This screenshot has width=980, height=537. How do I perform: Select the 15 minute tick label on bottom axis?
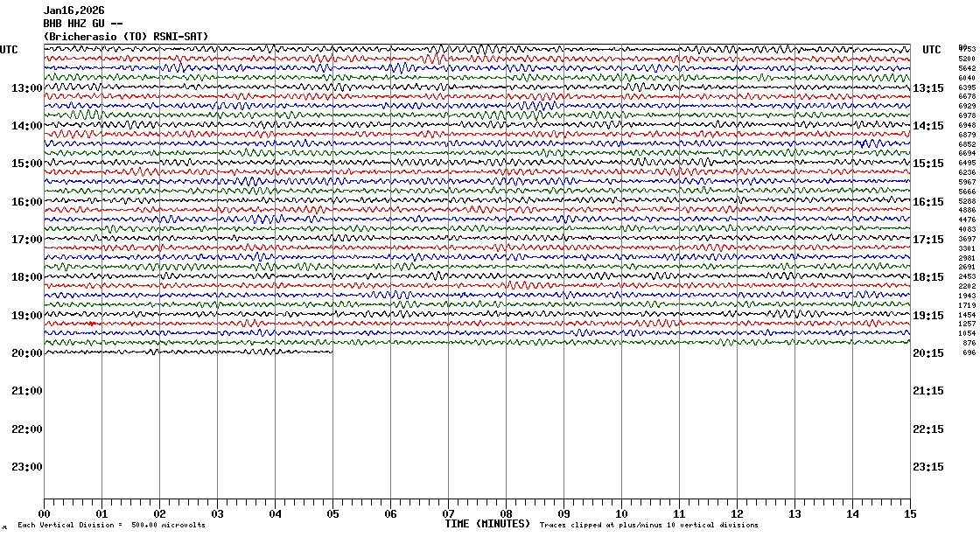point(909,514)
